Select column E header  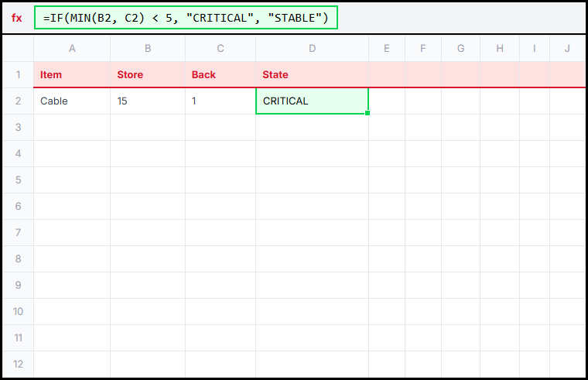pos(386,49)
